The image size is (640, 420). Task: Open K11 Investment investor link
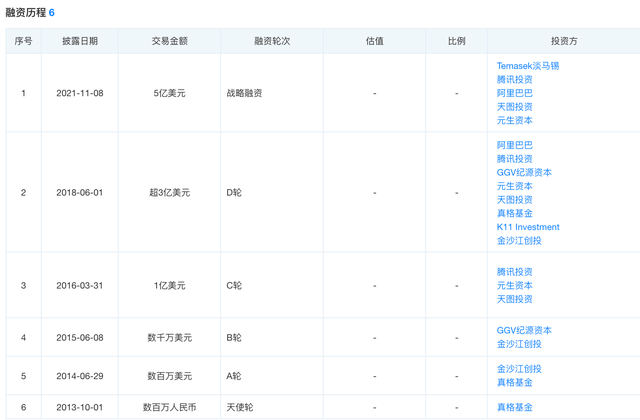tap(528, 227)
